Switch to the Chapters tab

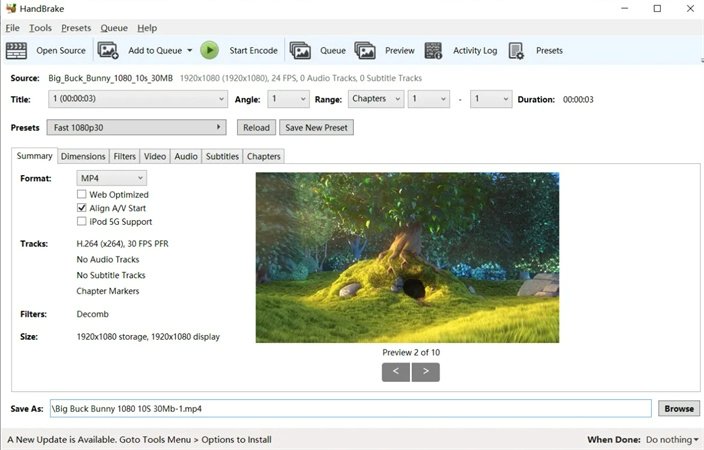pos(264,156)
